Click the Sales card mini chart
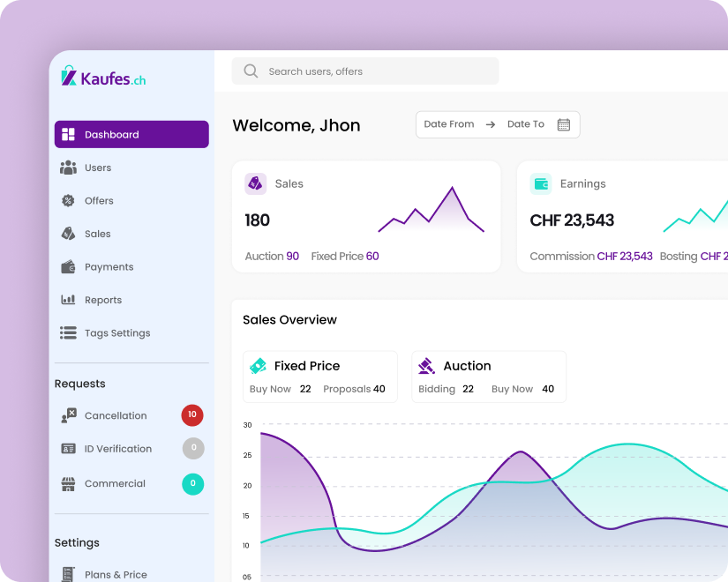The image size is (728, 582). 432,209
